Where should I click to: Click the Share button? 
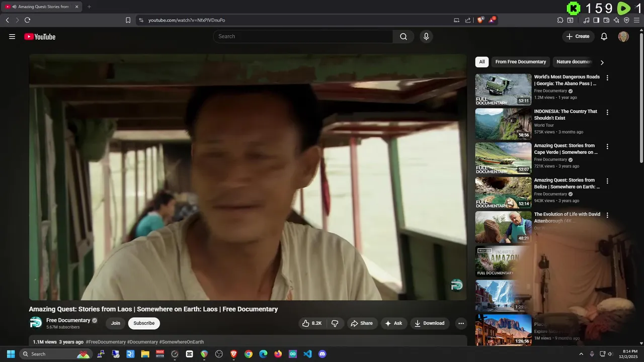coord(362,323)
